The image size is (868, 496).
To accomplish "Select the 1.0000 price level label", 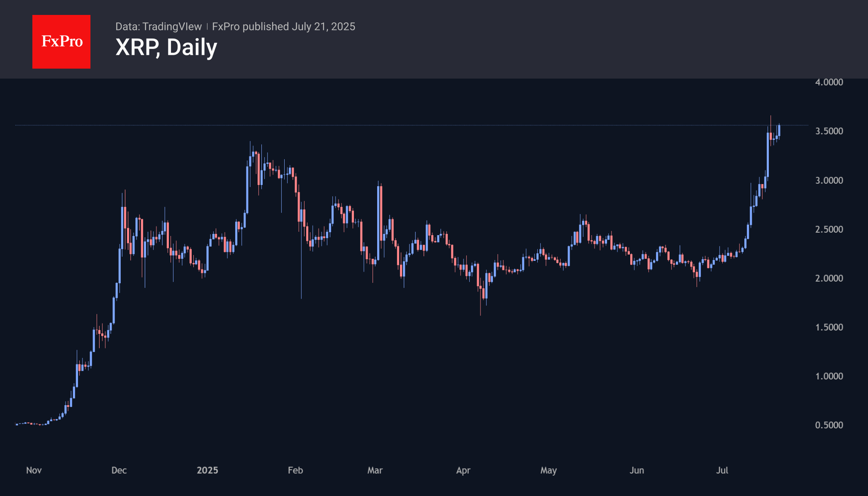I will [x=829, y=376].
